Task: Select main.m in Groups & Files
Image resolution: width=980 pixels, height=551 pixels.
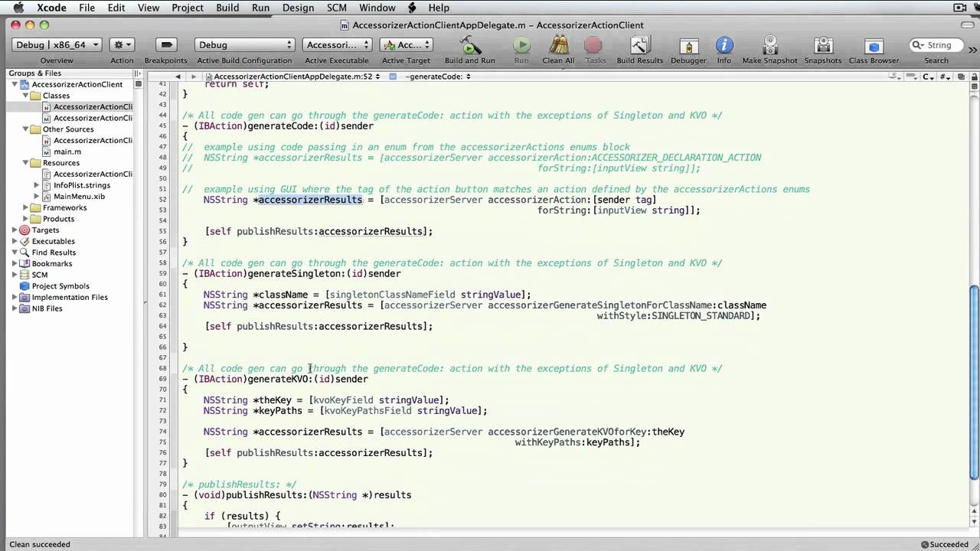Action: point(67,152)
